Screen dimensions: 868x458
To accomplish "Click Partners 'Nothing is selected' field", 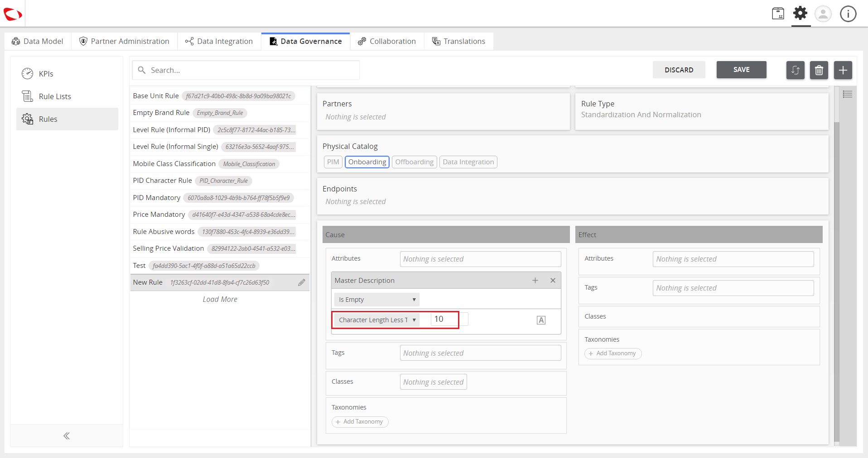I will coord(356,117).
